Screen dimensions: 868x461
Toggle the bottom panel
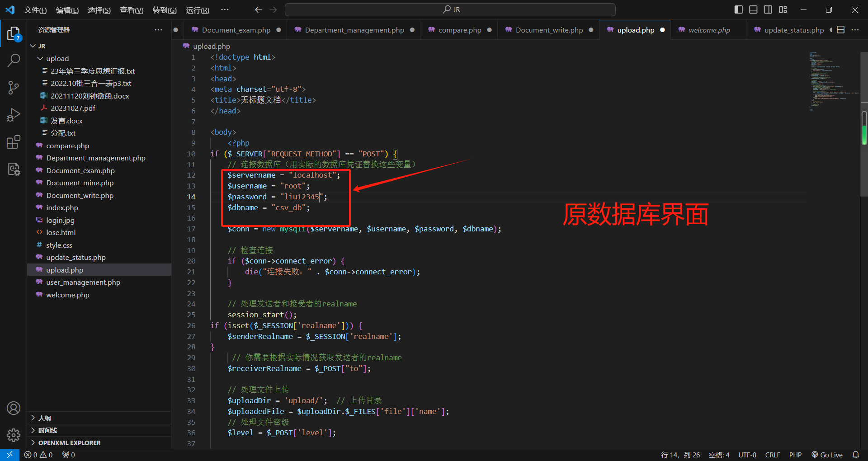(753, 9)
